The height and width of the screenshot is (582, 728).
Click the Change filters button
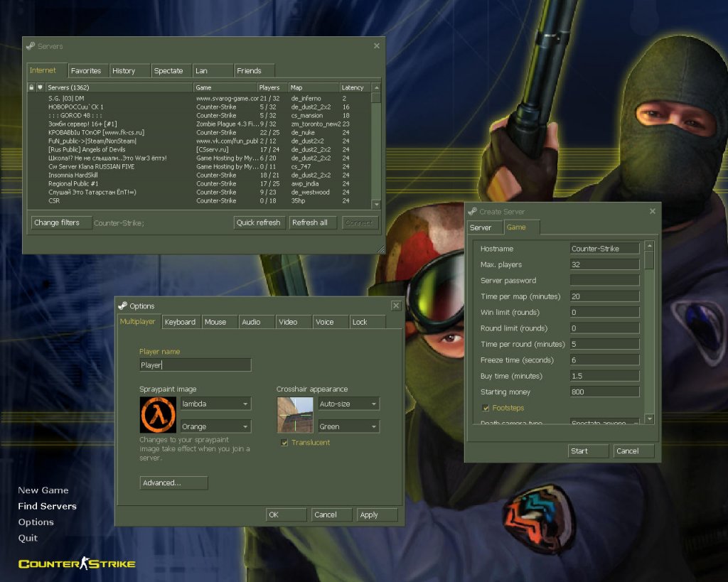61,222
